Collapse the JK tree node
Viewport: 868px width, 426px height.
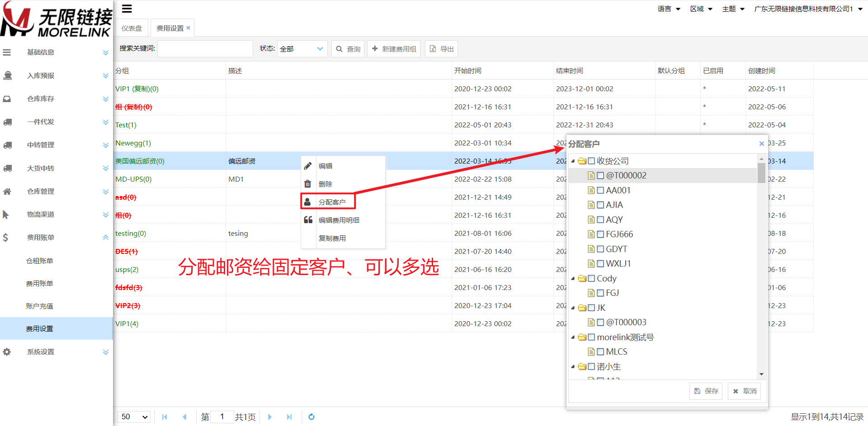(x=573, y=308)
